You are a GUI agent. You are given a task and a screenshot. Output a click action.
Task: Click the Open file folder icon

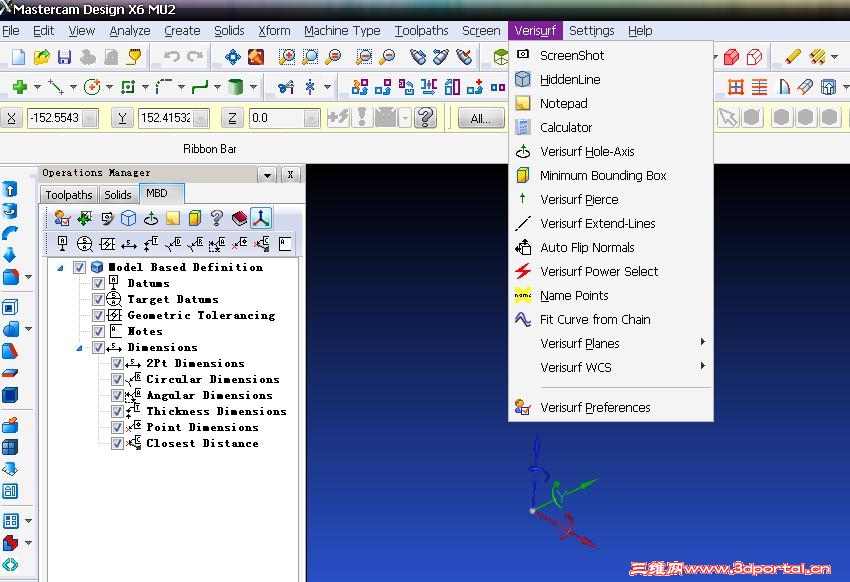click(42, 56)
